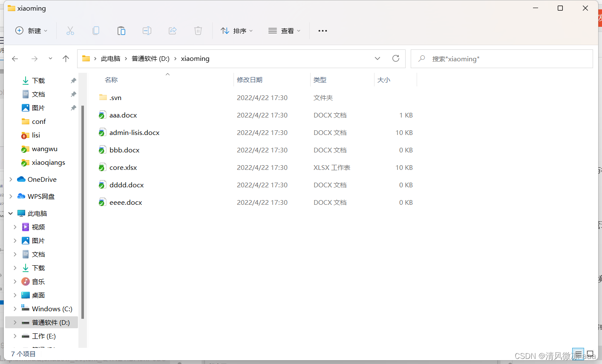Image resolution: width=602 pixels, height=364 pixels.
Task: Select the .svn folder icon
Action: (x=103, y=97)
